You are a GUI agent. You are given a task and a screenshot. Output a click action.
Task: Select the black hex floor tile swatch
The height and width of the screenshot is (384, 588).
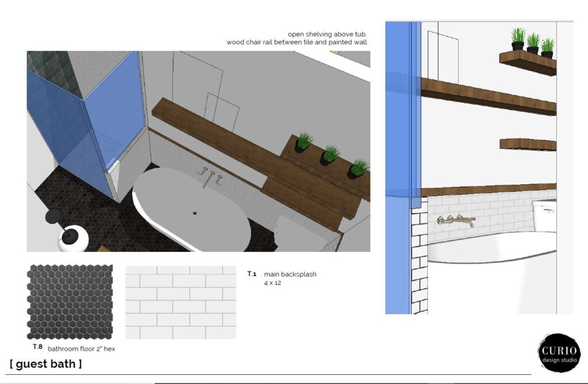pyautogui.click(x=69, y=302)
